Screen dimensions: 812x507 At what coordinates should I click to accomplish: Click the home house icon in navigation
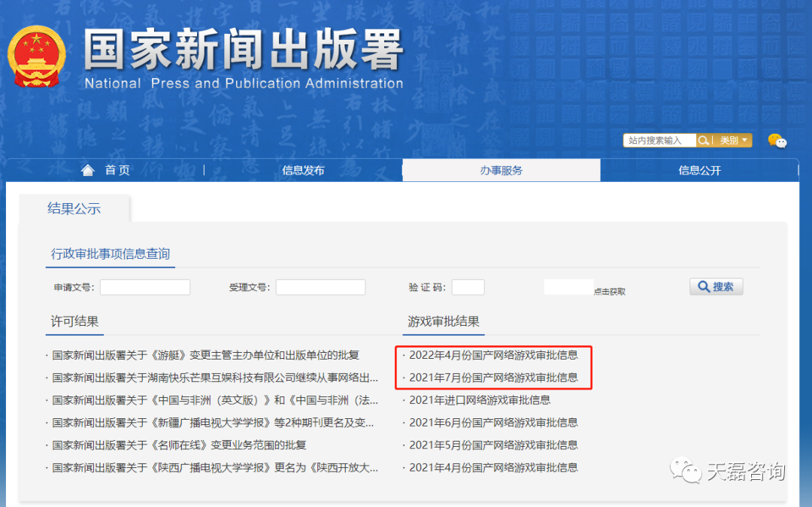click(88, 170)
